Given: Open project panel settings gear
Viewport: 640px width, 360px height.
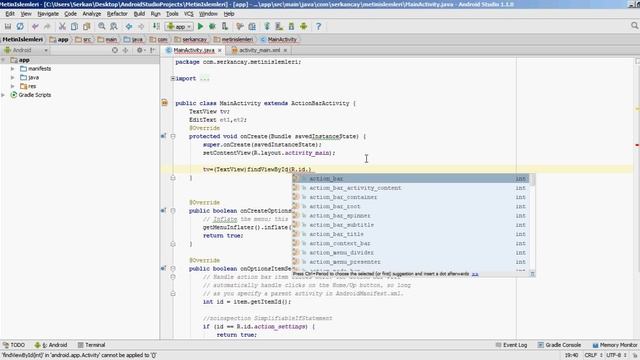Looking at the screenshot, I should click(x=140, y=50).
